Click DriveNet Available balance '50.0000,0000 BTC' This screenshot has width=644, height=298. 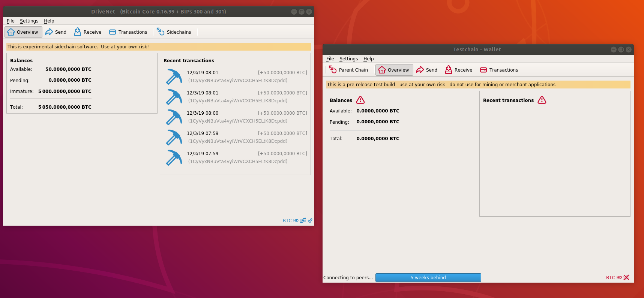click(x=68, y=69)
